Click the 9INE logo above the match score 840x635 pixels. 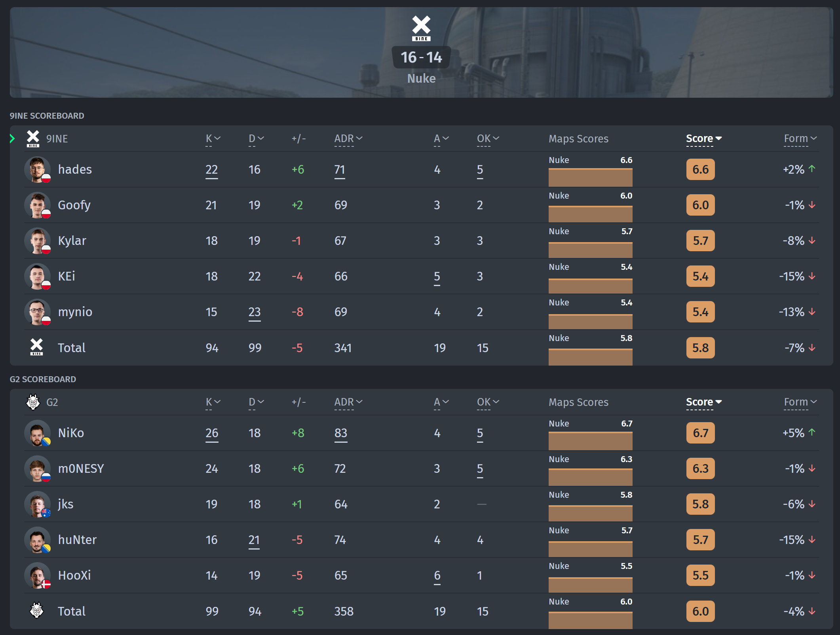421,28
